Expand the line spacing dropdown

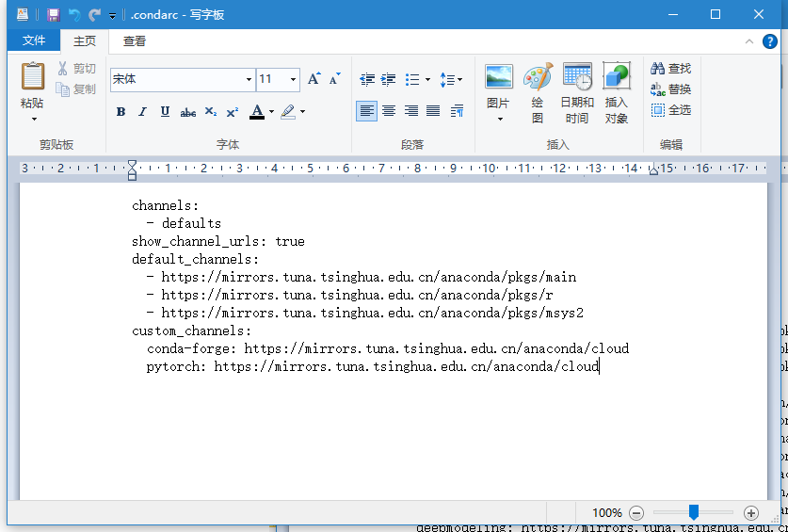(x=450, y=80)
